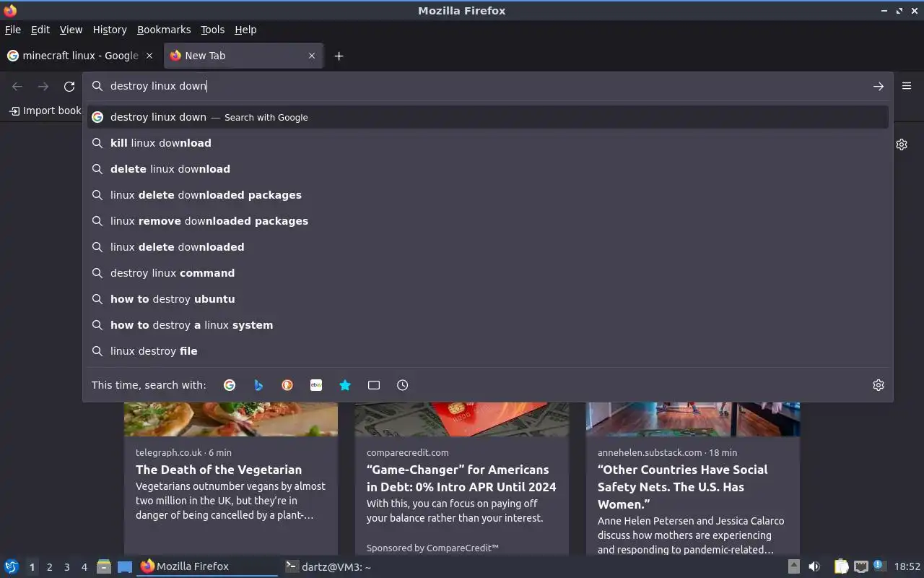Close the New Tab tab
Viewport: 924px width, 578px height.
pyautogui.click(x=312, y=56)
